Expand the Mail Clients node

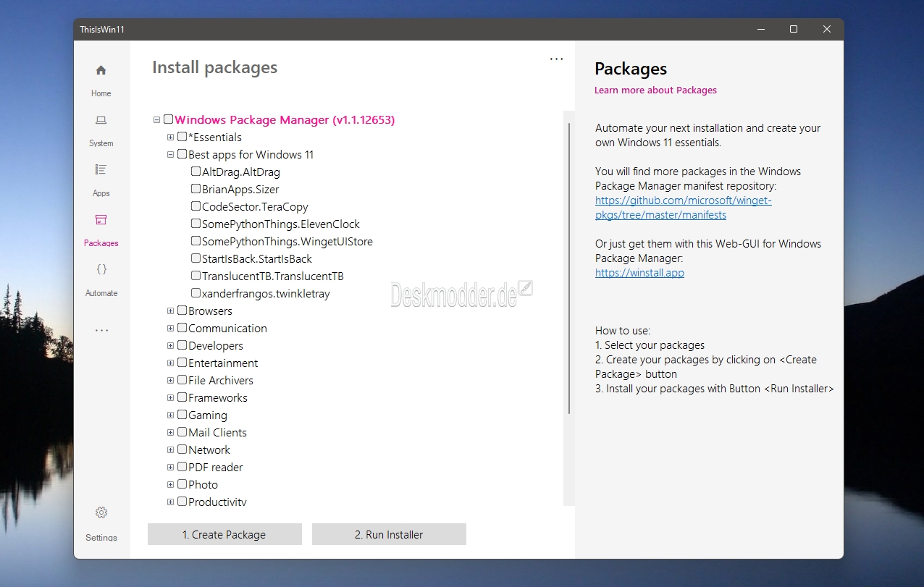(x=170, y=432)
